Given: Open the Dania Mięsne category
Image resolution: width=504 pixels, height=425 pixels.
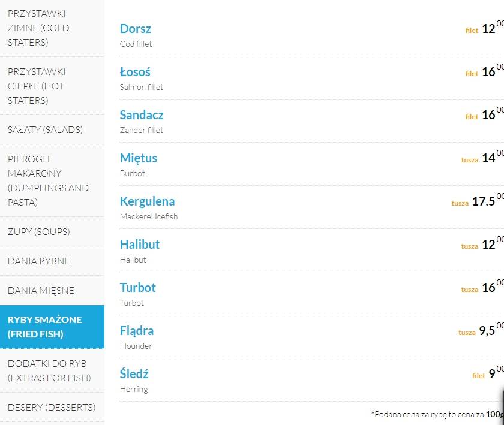Looking at the screenshot, I should point(52,290).
